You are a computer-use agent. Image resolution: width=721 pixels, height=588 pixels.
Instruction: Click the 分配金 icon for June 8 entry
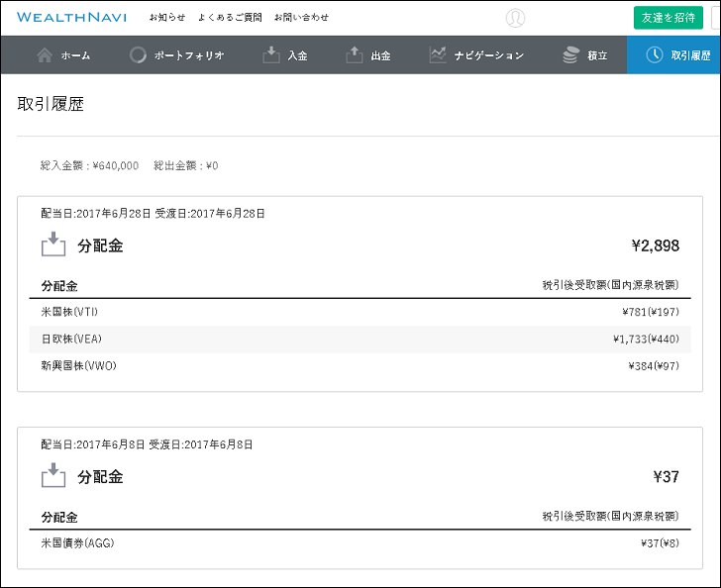click(53, 475)
